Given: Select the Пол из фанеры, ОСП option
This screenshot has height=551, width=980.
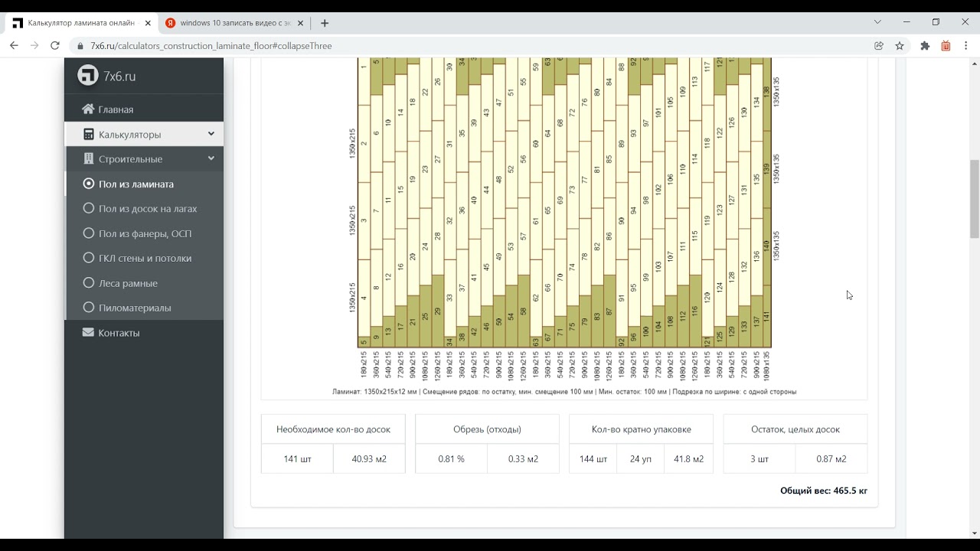Looking at the screenshot, I should [145, 233].
